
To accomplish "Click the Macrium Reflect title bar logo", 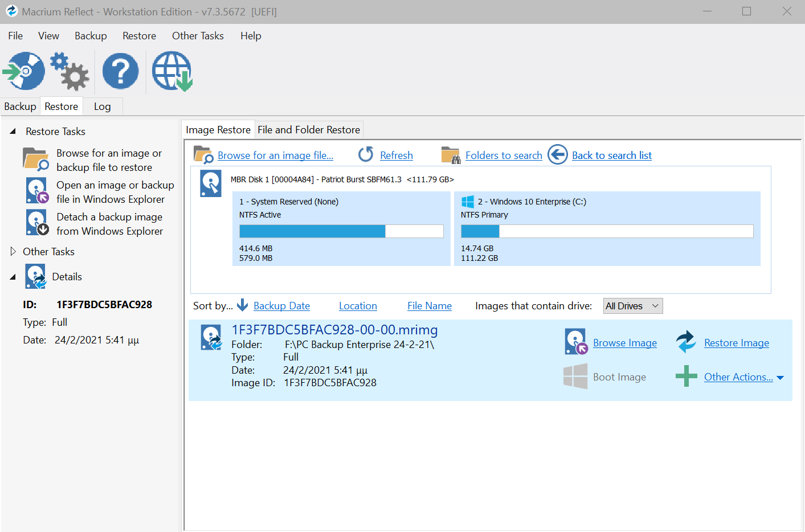I will pyautogui.click(x=11, y=11).
